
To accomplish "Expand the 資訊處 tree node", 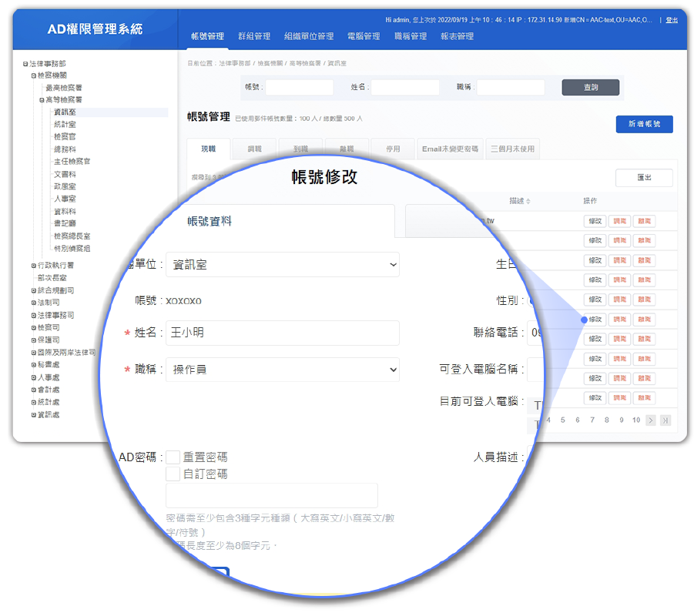I will point(34,415).
